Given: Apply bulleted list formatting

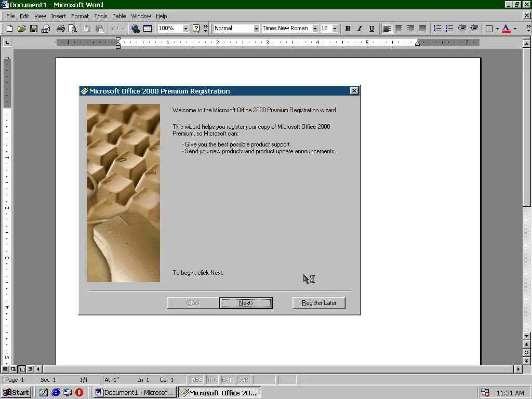Looking at the screenshot, I should coord(449,29).
